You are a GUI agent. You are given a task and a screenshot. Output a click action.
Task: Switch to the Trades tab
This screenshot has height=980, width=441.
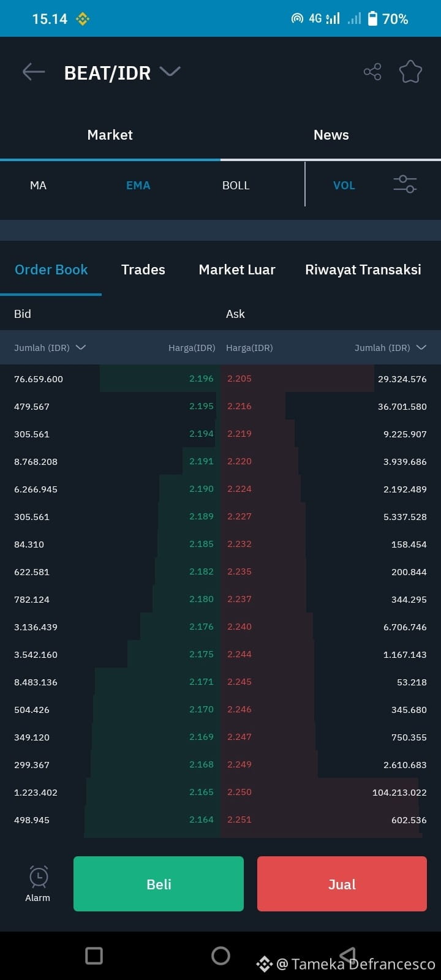(143, 269)
